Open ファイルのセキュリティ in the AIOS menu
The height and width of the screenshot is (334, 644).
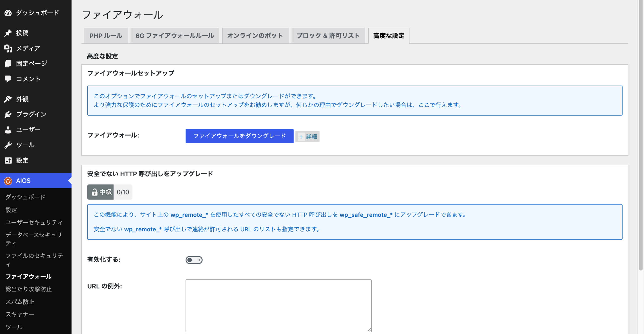[34, 260]
